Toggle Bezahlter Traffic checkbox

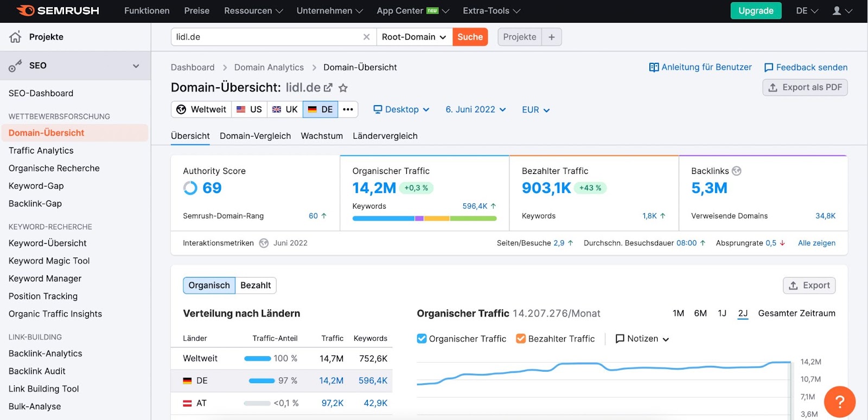click(521, 339)
